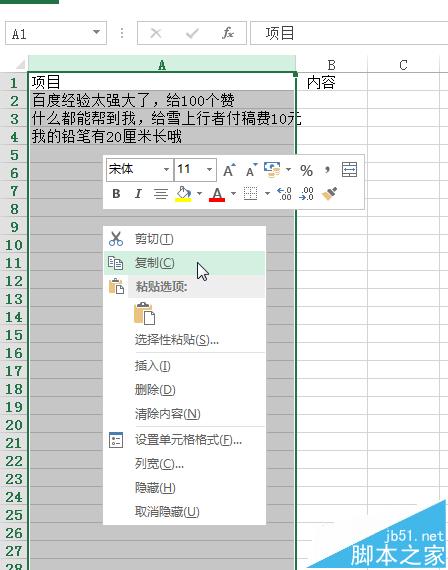The image size is (448, 570).
Task: Open the borders dropdown arrow
Action: [x=267, y=193]
